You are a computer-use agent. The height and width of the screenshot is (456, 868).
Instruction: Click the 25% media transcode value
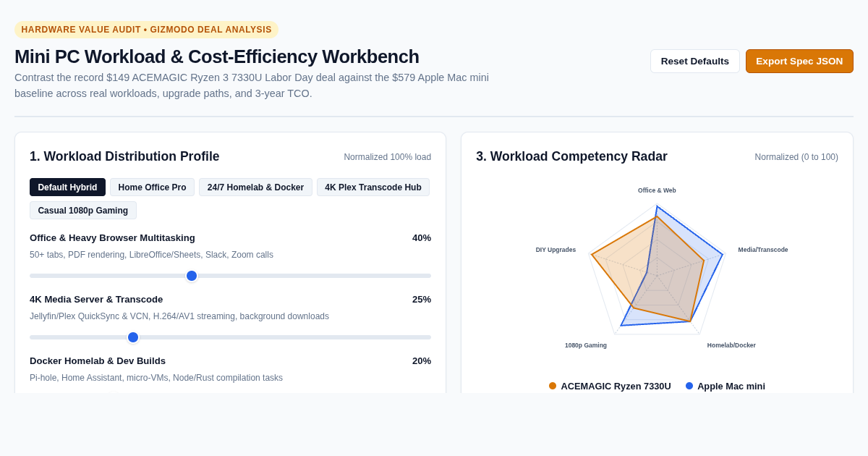422,300
